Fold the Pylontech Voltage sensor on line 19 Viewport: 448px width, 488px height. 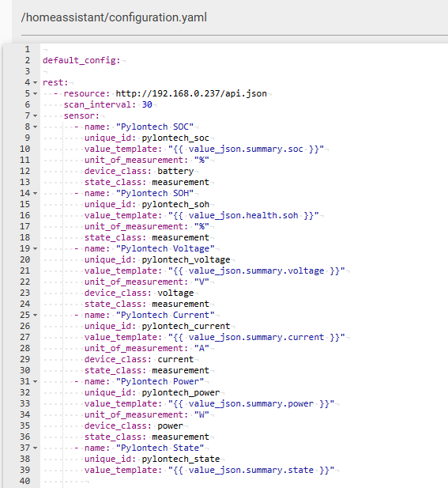35,248
